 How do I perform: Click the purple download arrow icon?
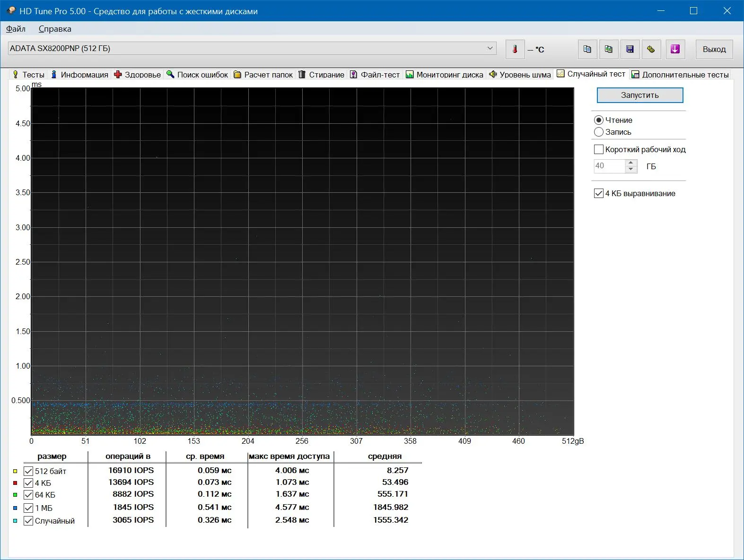tap(675, 49)
